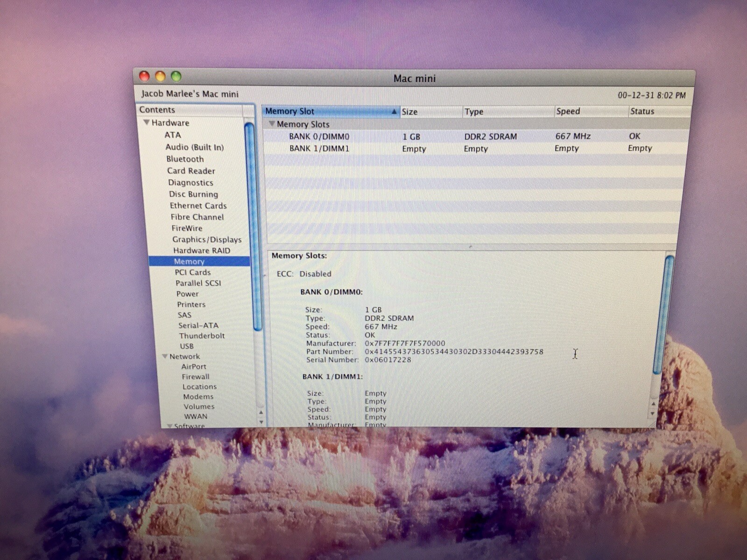Open the Diagnostics report
Viewport: 747px width, 560px height.
point(190,182)
